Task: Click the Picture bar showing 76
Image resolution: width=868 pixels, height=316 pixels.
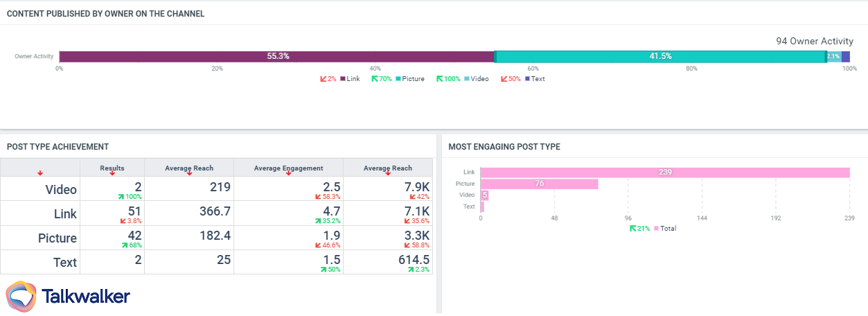Action: [x=539, y=184]
